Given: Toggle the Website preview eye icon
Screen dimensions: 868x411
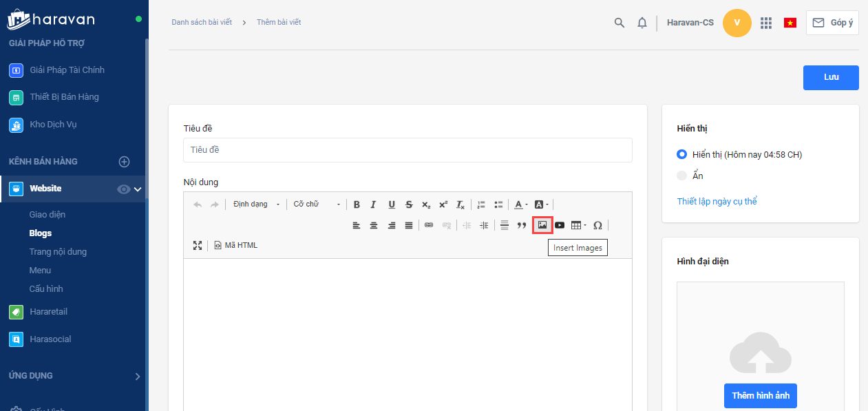Looking at the screenshot, I should click(x=124, y=189).
